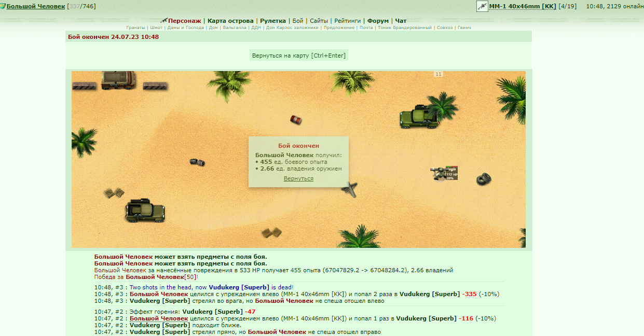Viewport: 644px width, 336px height.
Task: Click the MM-1 weapon thumbnail icon
Action: 482,6
